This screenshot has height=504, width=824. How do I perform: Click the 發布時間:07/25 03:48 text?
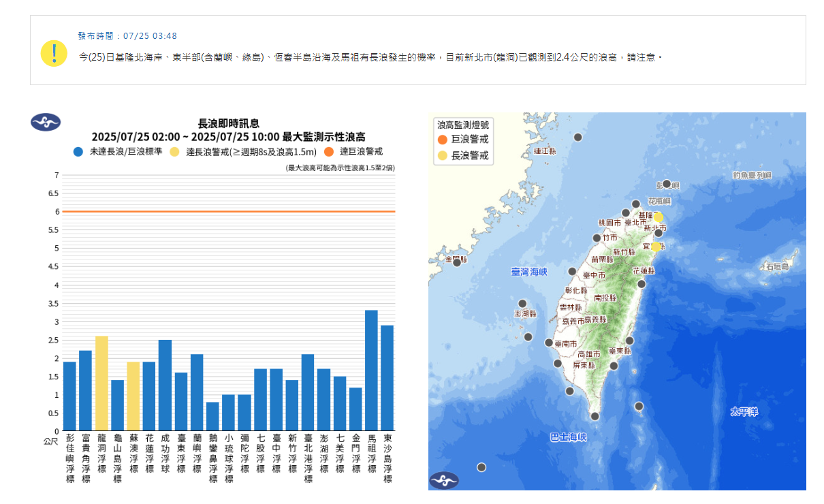pyautogui.click(x=127, y=35)
